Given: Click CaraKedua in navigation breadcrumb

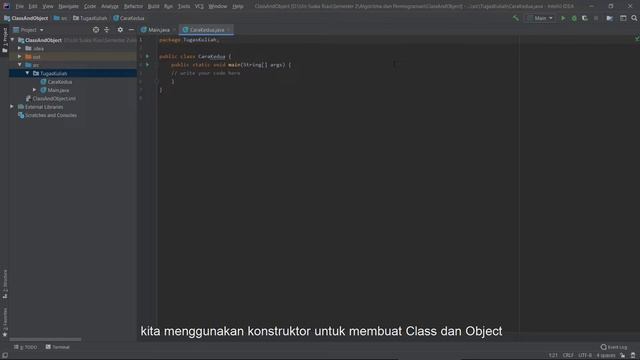Looking at the screenshot, I should [x=129, y=18].
